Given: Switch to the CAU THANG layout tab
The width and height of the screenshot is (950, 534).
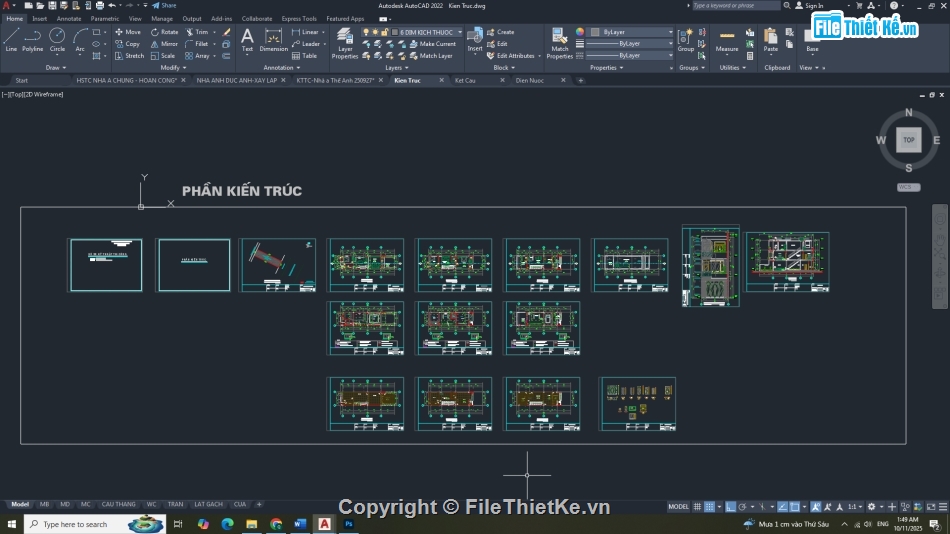Looking at the screenshot, I should [118, 504].
